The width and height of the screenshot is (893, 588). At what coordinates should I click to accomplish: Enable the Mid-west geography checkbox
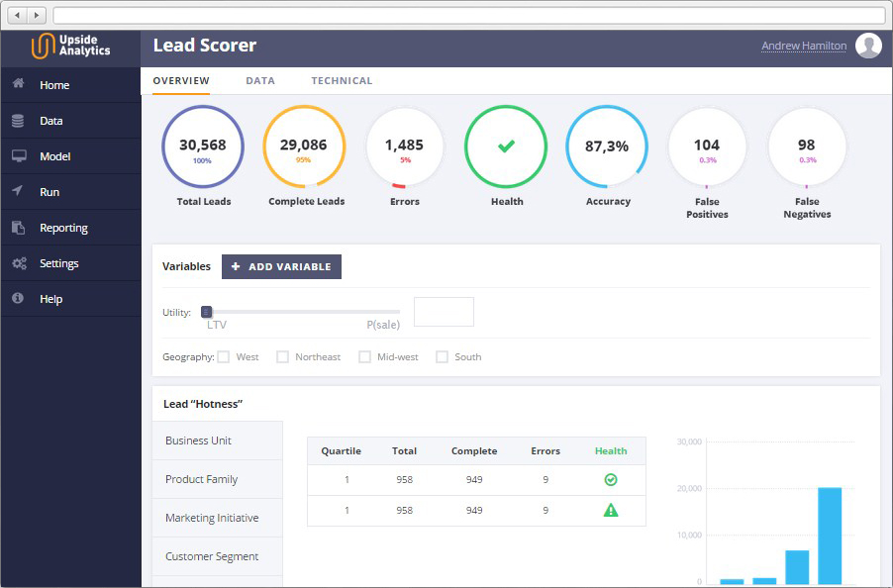coord(364,357)
